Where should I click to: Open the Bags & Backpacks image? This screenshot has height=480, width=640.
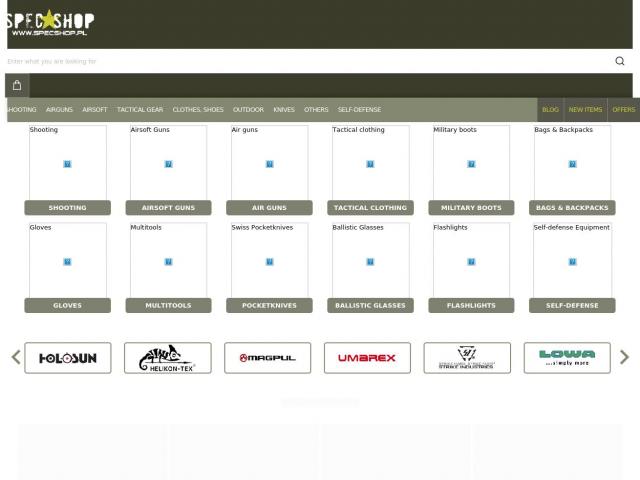point(572,163)
